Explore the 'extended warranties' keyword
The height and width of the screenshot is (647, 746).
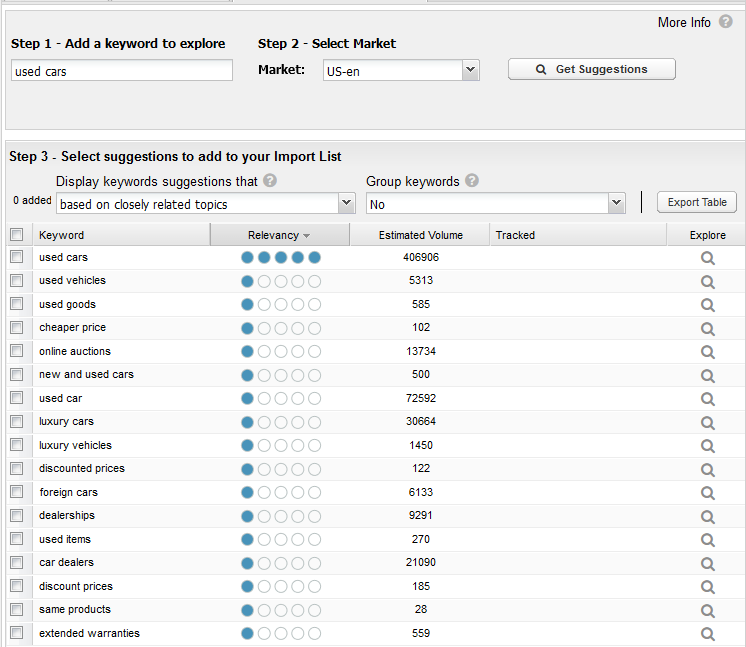pyautogui.click(x=707, y=634)
